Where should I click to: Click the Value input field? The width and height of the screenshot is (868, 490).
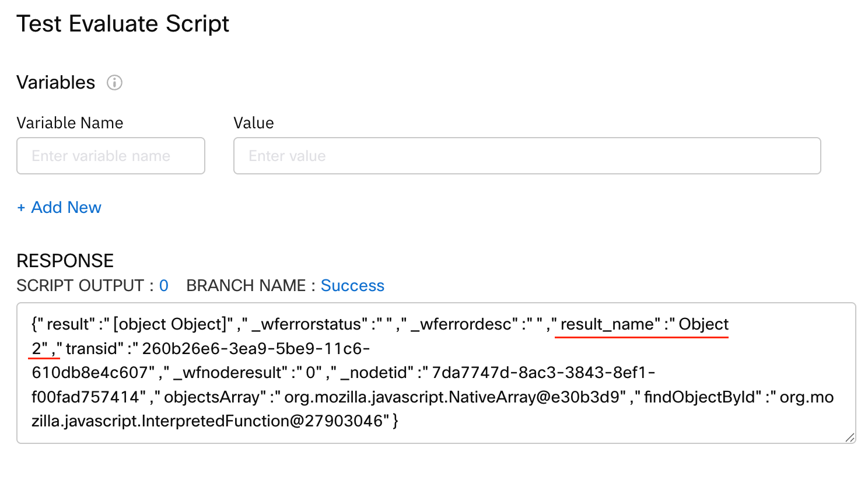point(527,156)
